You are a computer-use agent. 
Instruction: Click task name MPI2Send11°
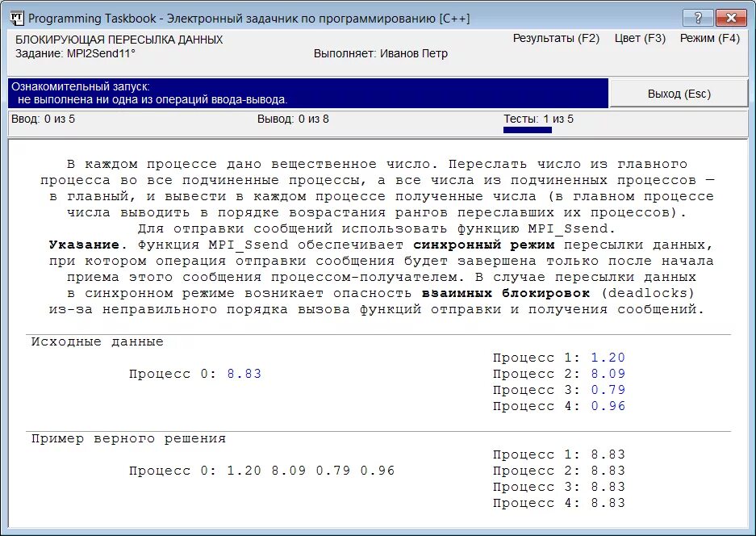[103, 52]
